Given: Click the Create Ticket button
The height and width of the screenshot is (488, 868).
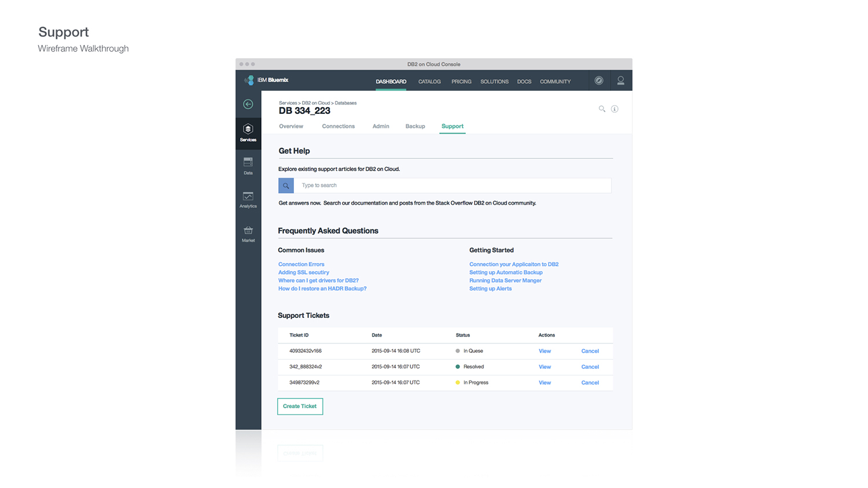Looking at the screenshot, I should point(300,406).
